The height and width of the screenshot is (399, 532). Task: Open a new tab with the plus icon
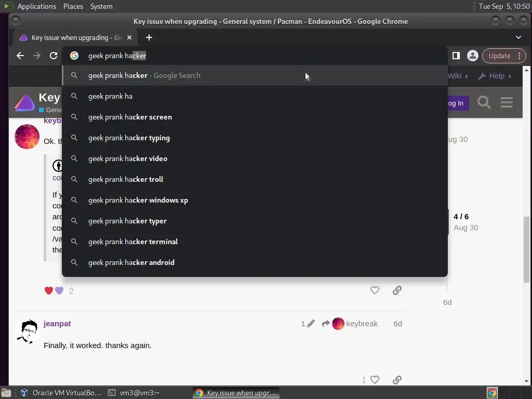coord(149,37)
